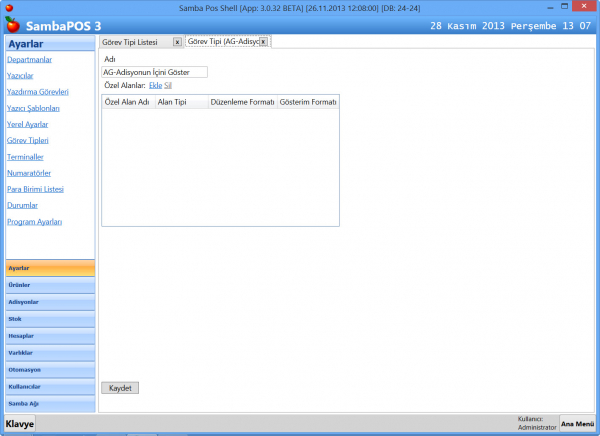The height and width of the screenshot is (436, 600).
Task: Return to Ana Menü
Action: point(577,424)
